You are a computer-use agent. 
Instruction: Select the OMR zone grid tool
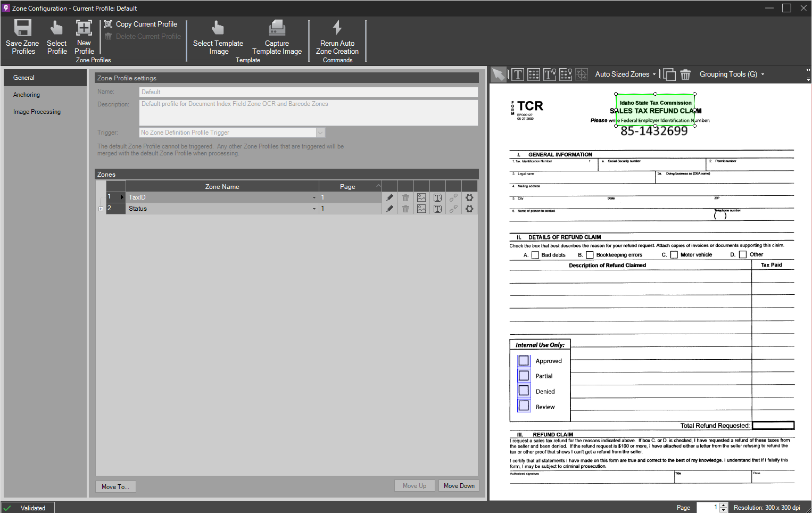533,74
